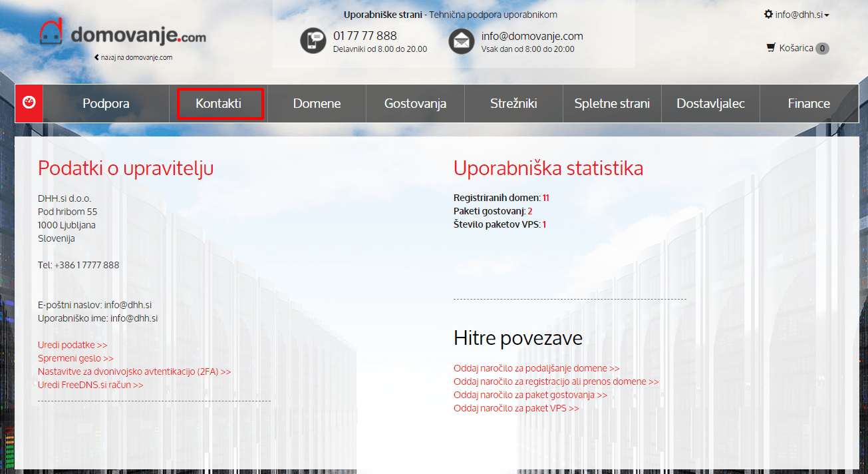Select Gostovanja in the navigation bar
This screenshot has height=474, width=868.
[x=415, y=103]
